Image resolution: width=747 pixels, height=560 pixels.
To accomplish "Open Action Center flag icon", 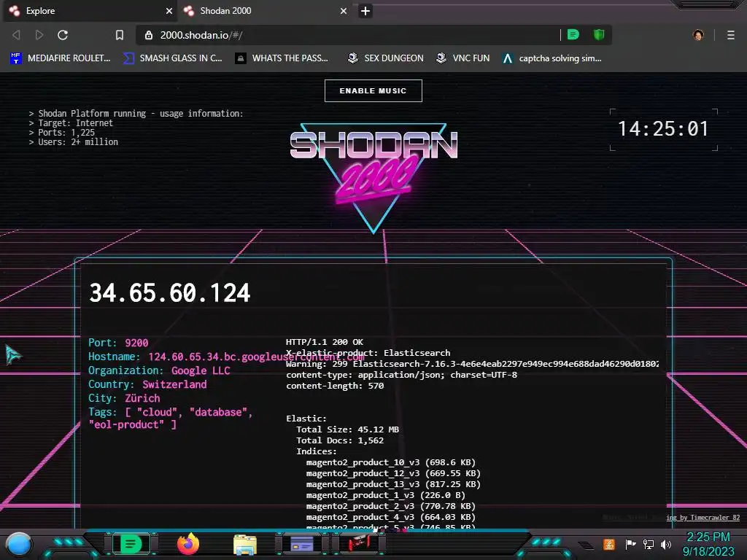I will pos(631,544).
